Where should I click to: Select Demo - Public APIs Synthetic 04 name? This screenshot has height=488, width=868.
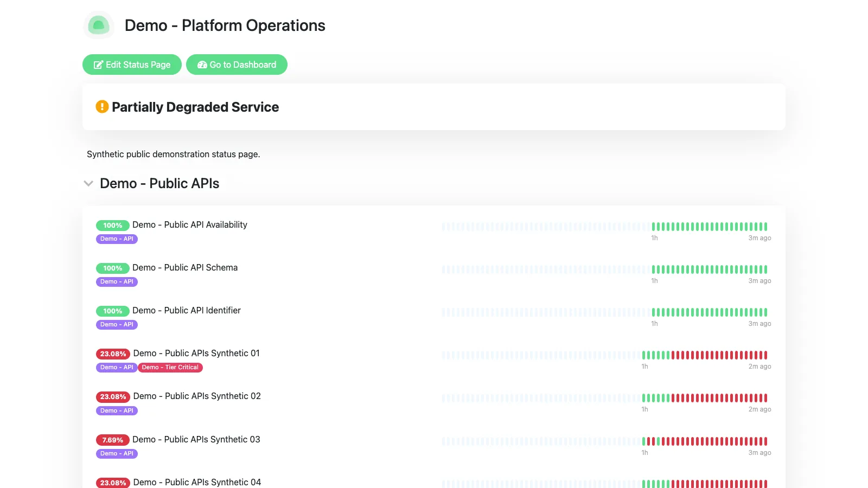pos(197,482)
